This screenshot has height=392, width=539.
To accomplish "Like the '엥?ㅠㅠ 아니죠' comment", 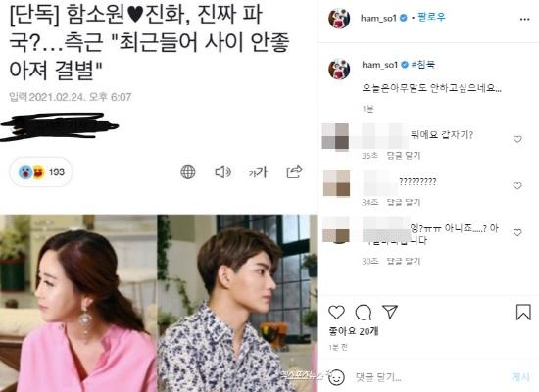I will coord(517,233).
